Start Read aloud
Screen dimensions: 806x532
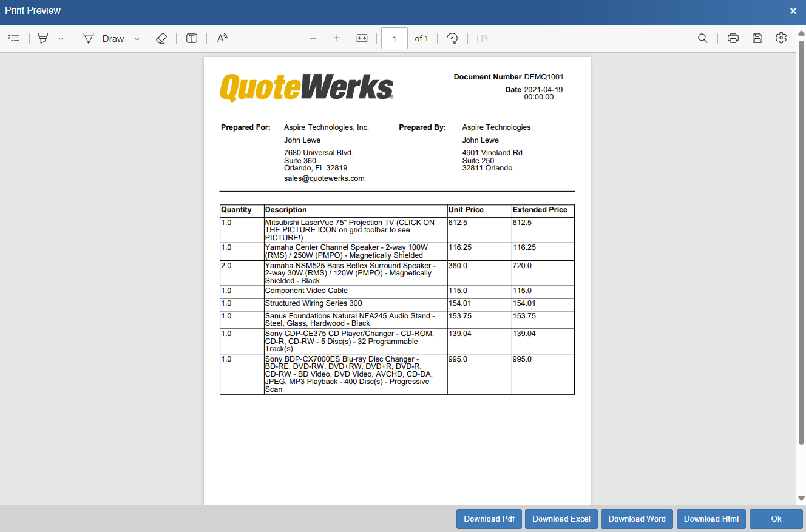(222, 38)
